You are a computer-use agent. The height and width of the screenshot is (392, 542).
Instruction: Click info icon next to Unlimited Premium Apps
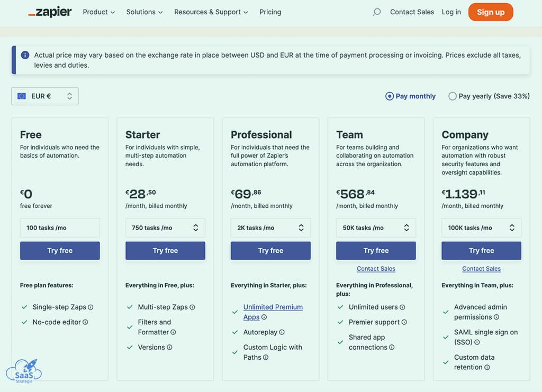pos(264,317)
